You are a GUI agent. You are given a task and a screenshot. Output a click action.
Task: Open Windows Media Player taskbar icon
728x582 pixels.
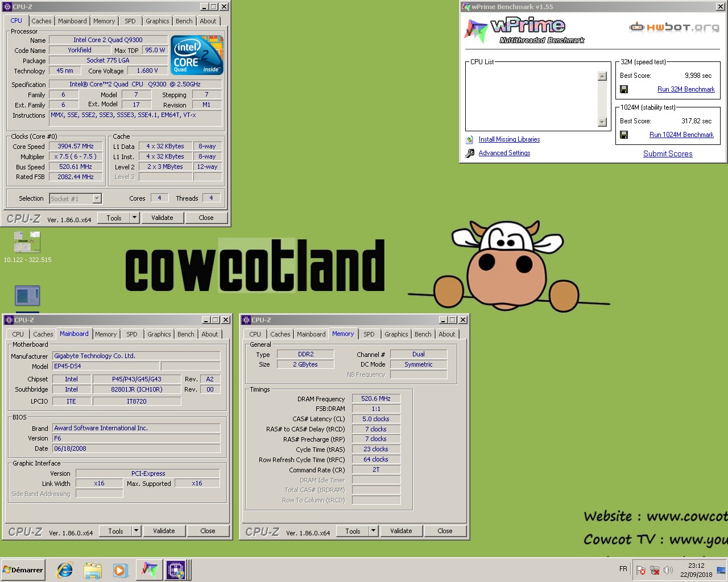(x=121, y=570)
